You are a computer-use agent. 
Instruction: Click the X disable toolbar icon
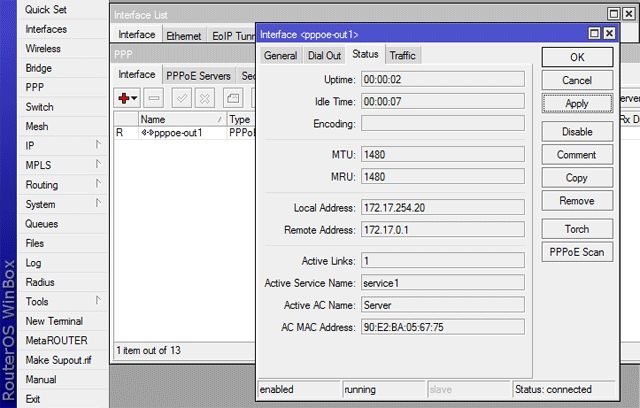tap(204, 98)
